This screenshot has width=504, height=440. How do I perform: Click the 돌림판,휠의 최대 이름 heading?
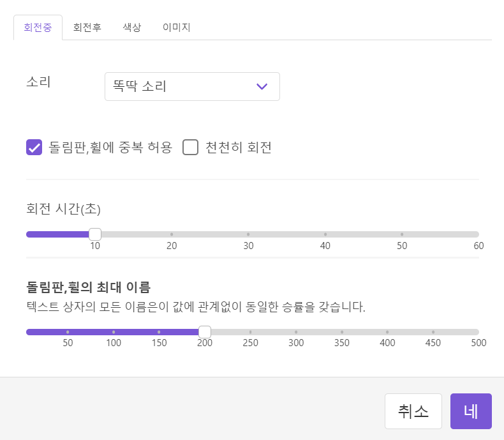pyautogui.click(x=89, y=287)
